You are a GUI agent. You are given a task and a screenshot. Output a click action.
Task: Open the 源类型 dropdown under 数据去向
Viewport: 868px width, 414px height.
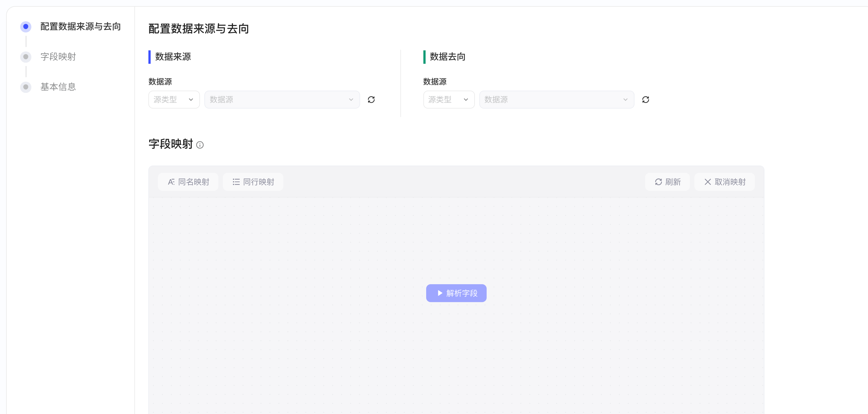(x=449, y=100)
